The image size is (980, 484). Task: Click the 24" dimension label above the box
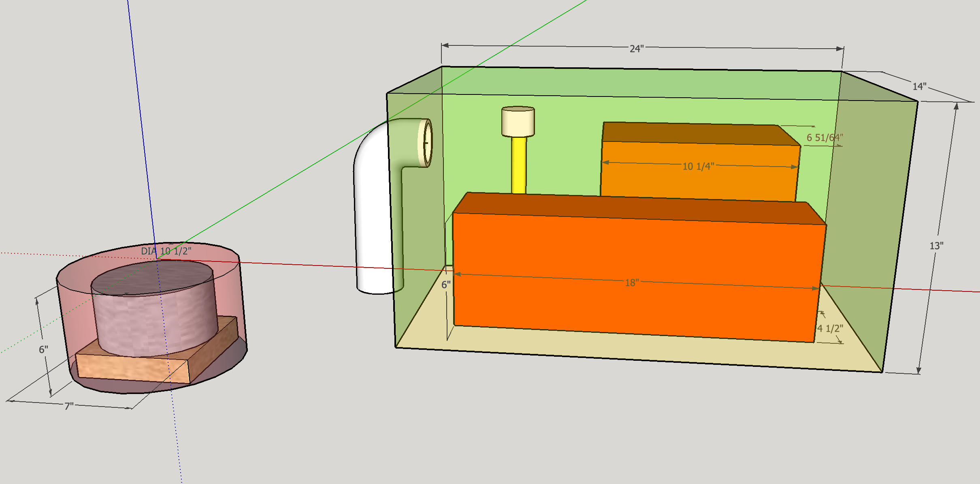(x=636, y=49)
